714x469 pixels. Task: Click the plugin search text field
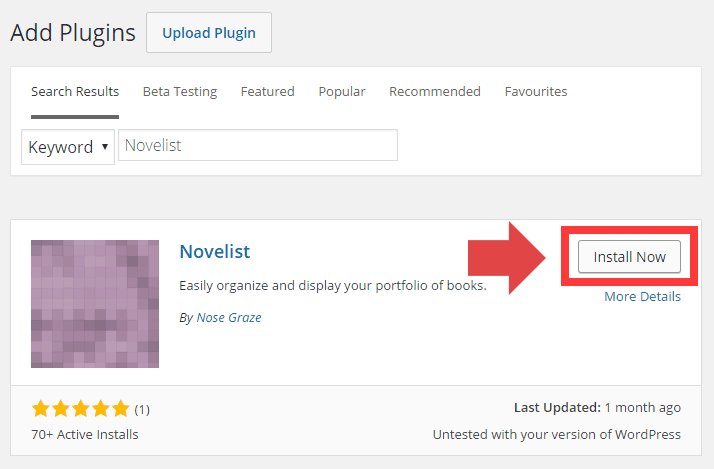coord(258,146)
